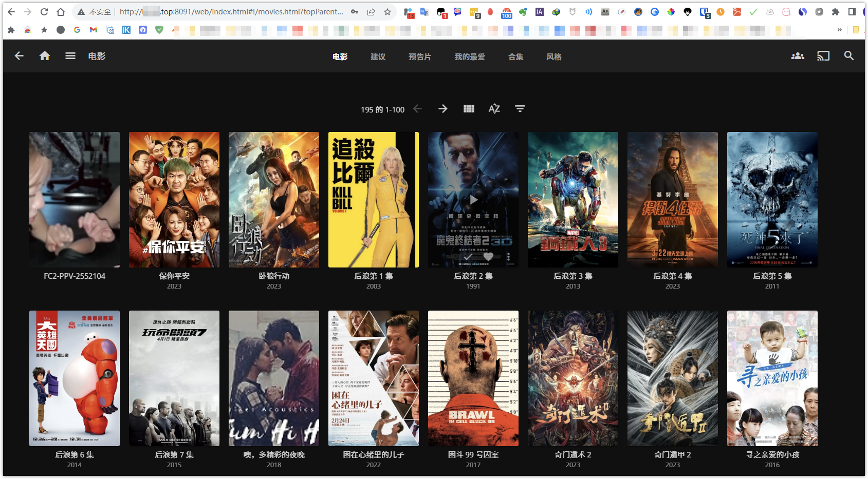Viewport: 868px width, 479px height.
Task: Open the Google bookmark icon
Action: pyautogui.click(x=77, y=30)
